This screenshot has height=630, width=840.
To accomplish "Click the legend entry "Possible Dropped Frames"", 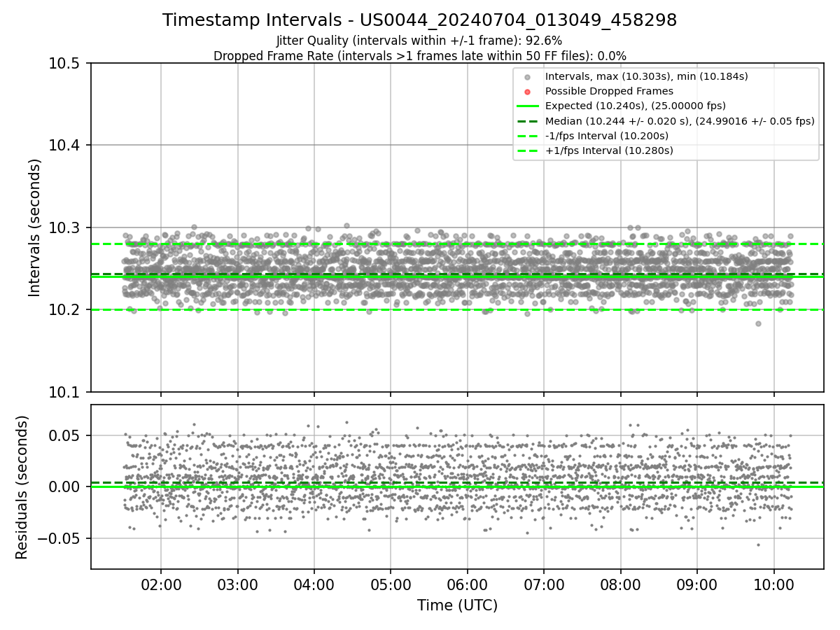I will [x=609, y=91].
